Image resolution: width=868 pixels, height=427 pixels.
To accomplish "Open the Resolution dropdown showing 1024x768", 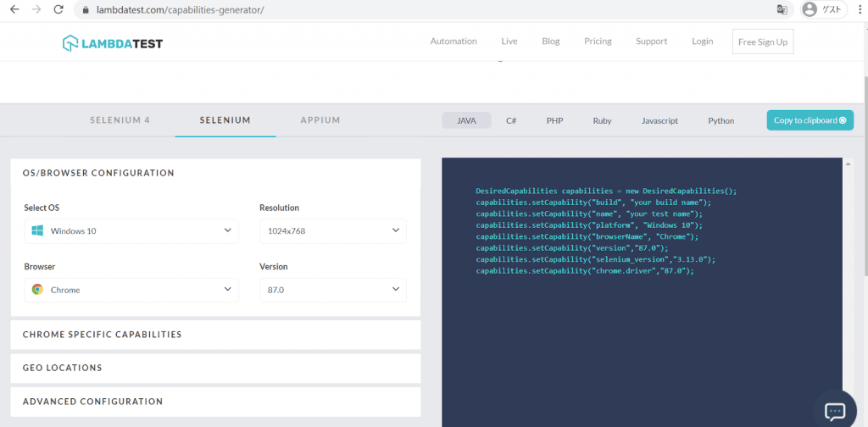I will (332, 230).
